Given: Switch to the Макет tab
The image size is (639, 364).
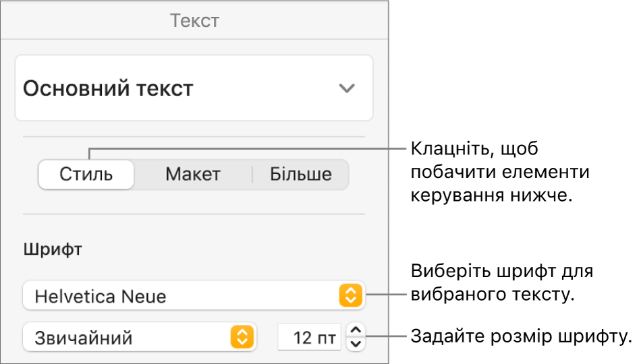Looking at the screenshot, I should coord(193,175).
